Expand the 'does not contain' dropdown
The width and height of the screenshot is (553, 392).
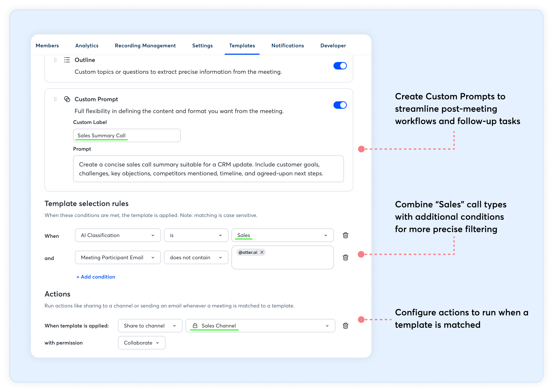pyautogui.click(x=196, y=258)
